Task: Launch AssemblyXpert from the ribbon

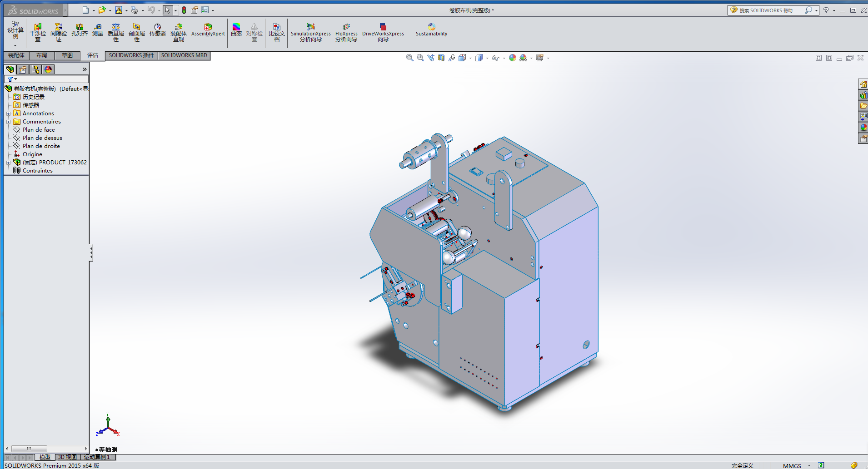Action: click(x=208, y=30)
